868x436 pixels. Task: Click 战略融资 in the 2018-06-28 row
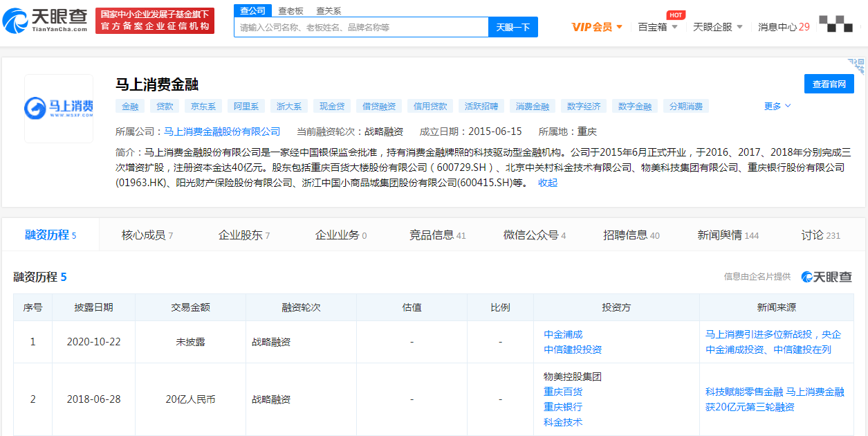click(271, 399)
